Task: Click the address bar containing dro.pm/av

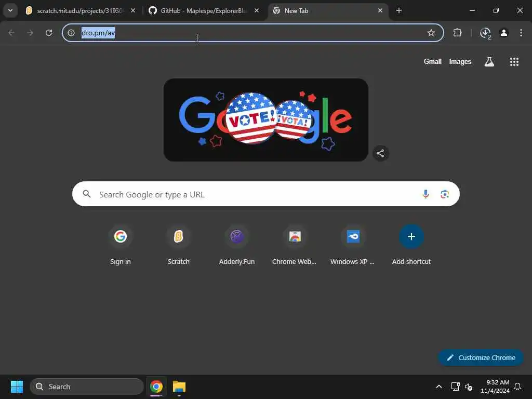Action: click(253, 33)
